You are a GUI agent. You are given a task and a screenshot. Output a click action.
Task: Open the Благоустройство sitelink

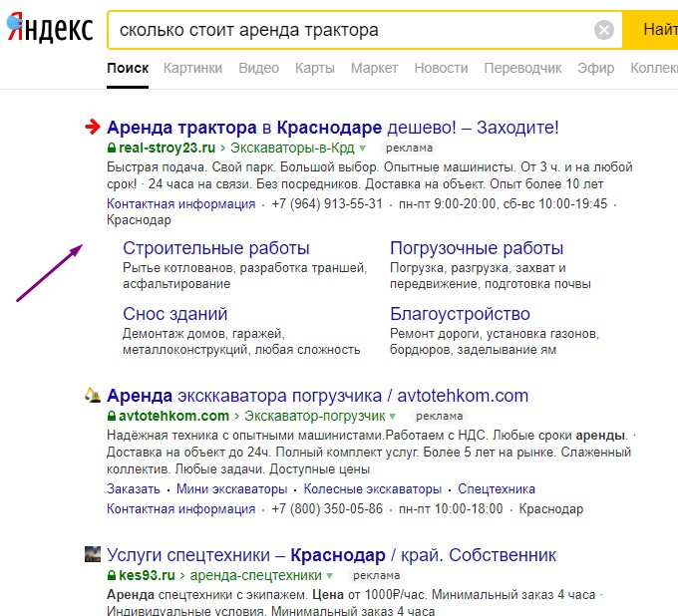[460, 314]
